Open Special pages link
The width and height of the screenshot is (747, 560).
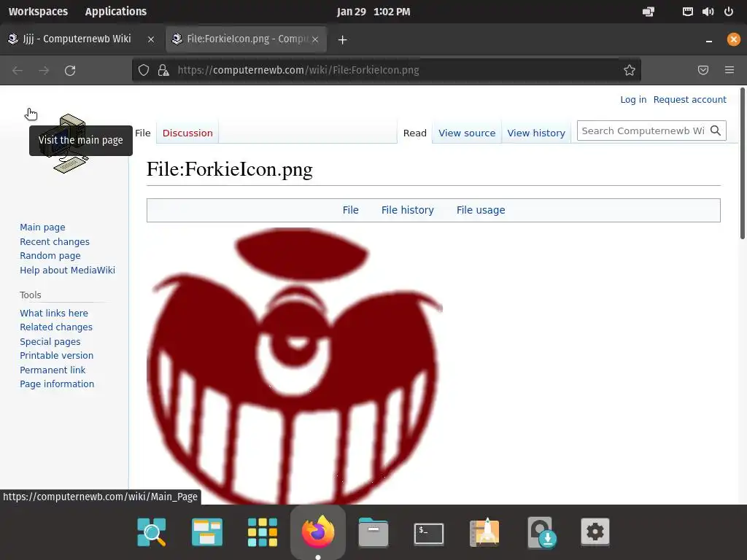click(x=50, y=341)
